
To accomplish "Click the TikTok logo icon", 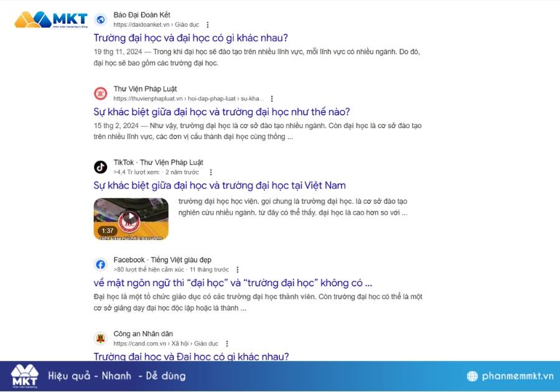I will [101, 167].
